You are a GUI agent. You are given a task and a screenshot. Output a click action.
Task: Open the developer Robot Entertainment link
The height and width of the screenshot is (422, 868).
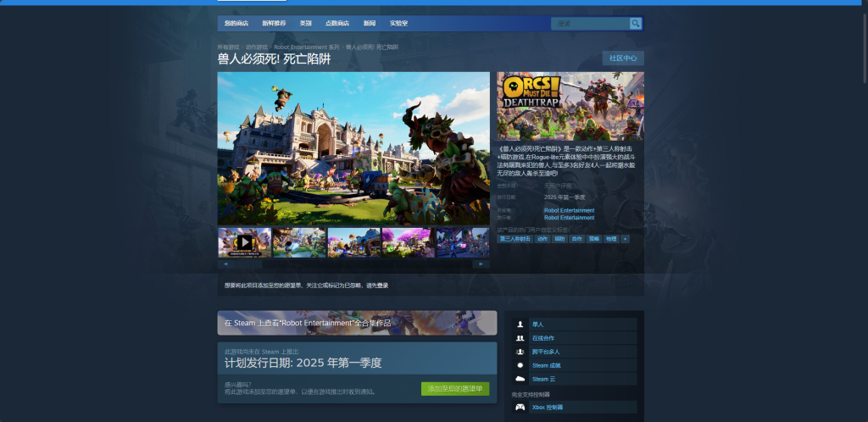pyautogui.click(x=569, y=211)
